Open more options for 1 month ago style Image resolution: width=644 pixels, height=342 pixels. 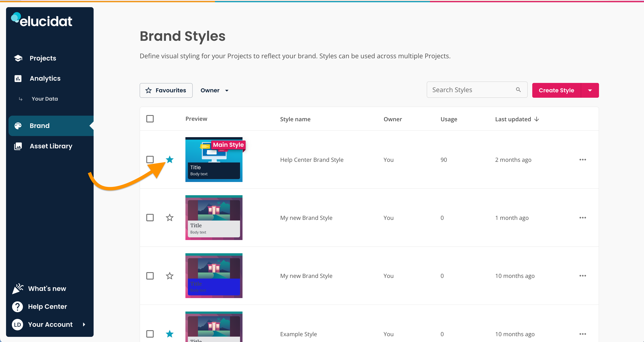click(582, 218)
